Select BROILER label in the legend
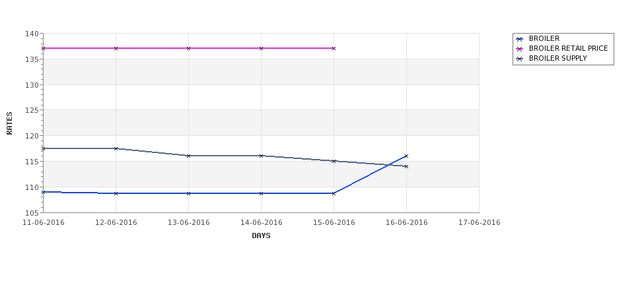The width and height of the screenshot is (644, 283). [544, 38]
